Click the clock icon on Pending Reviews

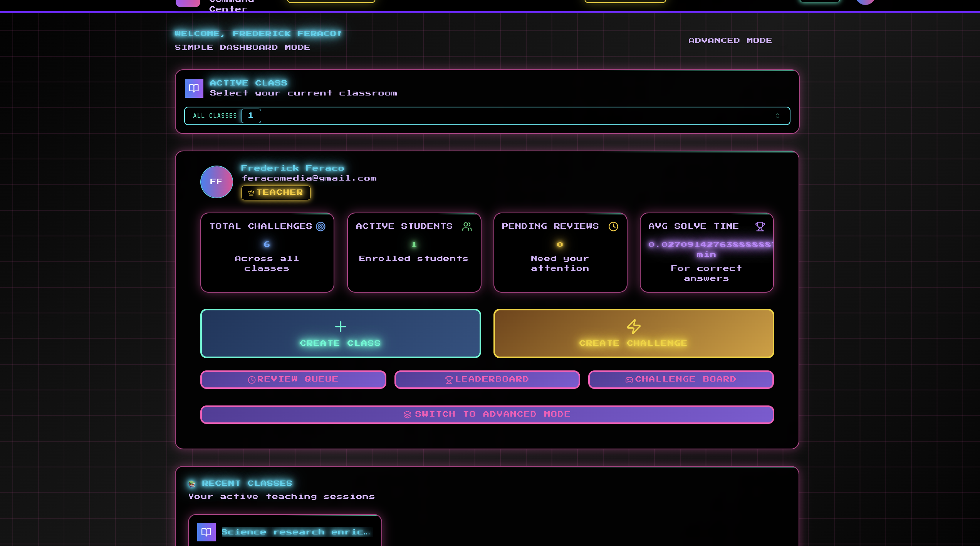(613, 226)
